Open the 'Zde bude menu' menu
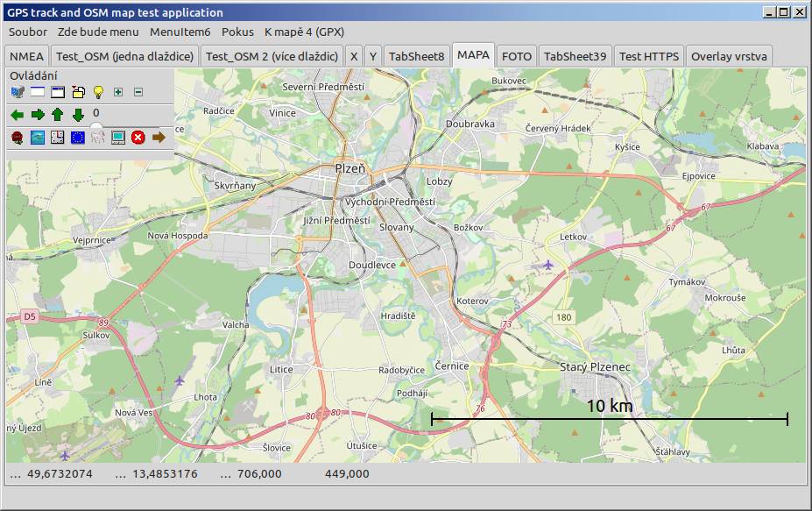The height and width of the screenshot is (511, 812). 98,32
